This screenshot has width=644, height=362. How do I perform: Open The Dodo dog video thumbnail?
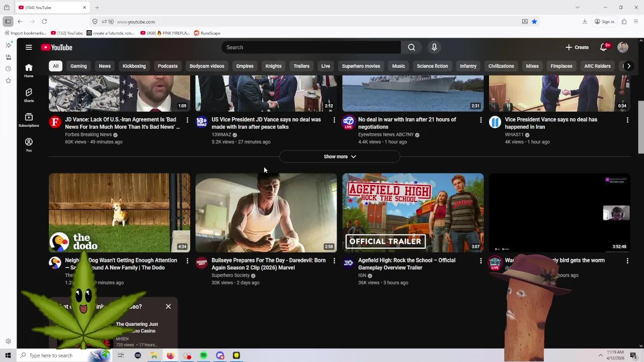tap(120, 213)
